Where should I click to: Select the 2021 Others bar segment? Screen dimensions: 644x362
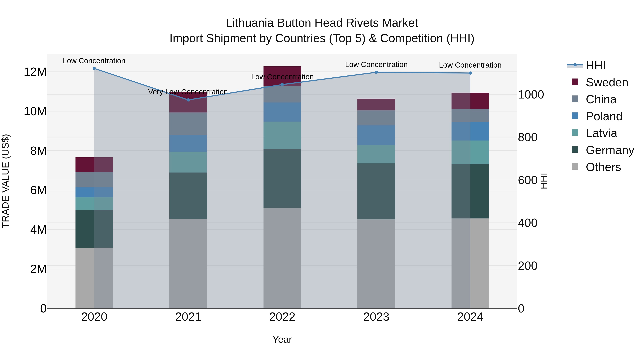pyautogui.click(x=188, y=264)
